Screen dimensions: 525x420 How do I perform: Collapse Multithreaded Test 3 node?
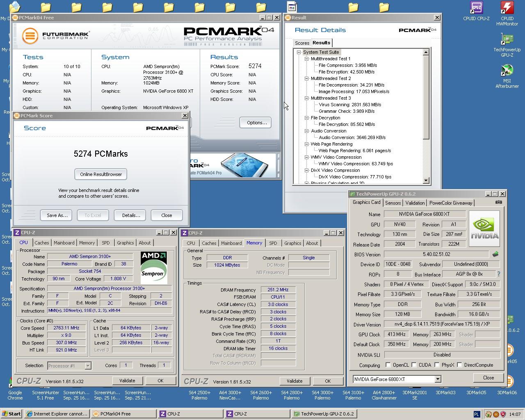306,98
